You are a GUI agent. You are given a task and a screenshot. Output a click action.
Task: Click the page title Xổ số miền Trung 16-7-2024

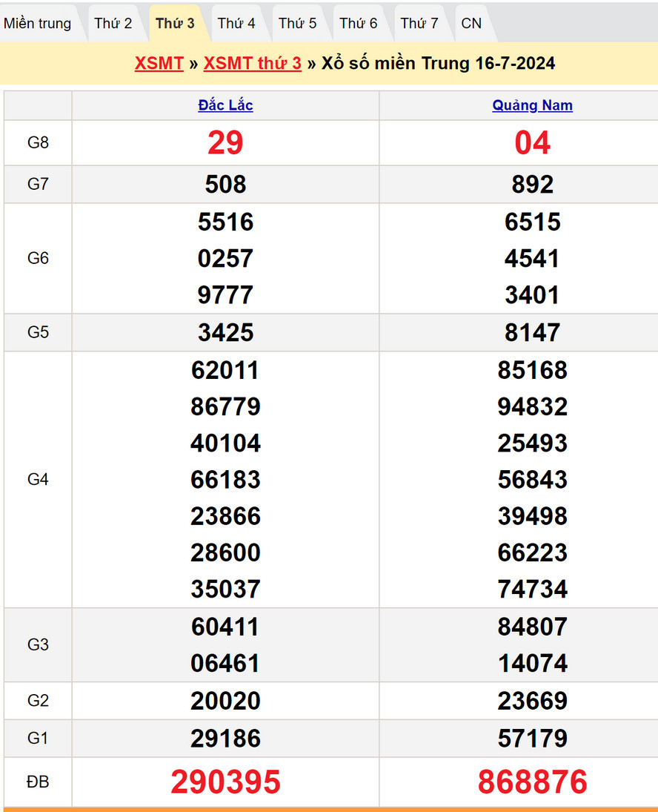coord(438,63)
